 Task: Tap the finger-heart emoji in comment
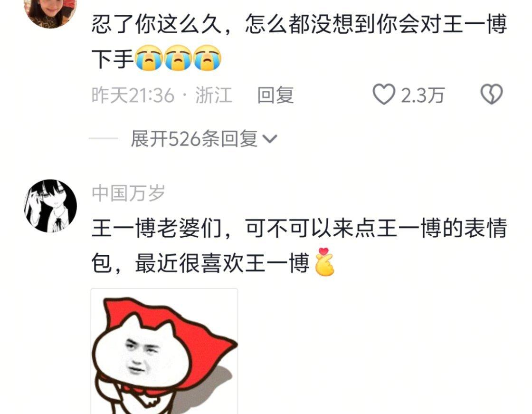[325, 262]
